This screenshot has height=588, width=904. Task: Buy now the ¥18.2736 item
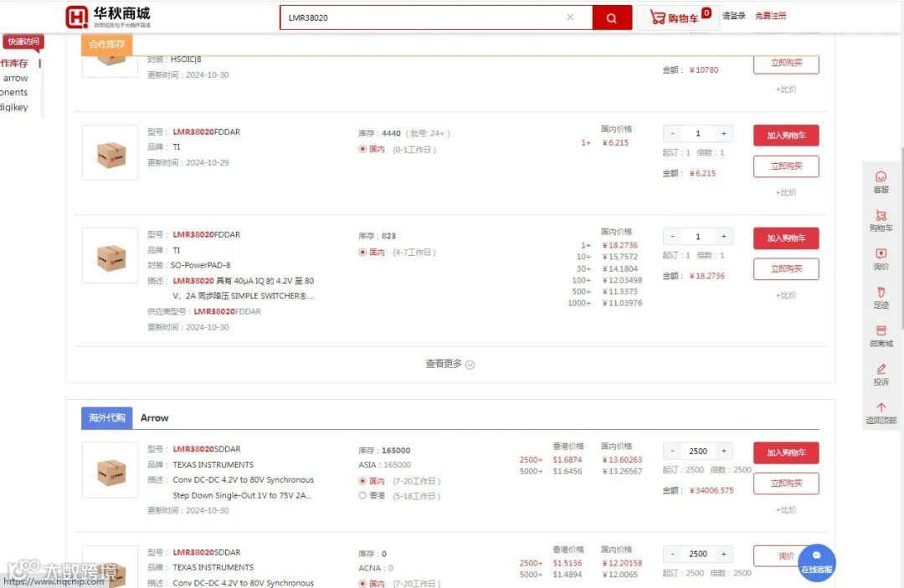click(x=786, y=269)
